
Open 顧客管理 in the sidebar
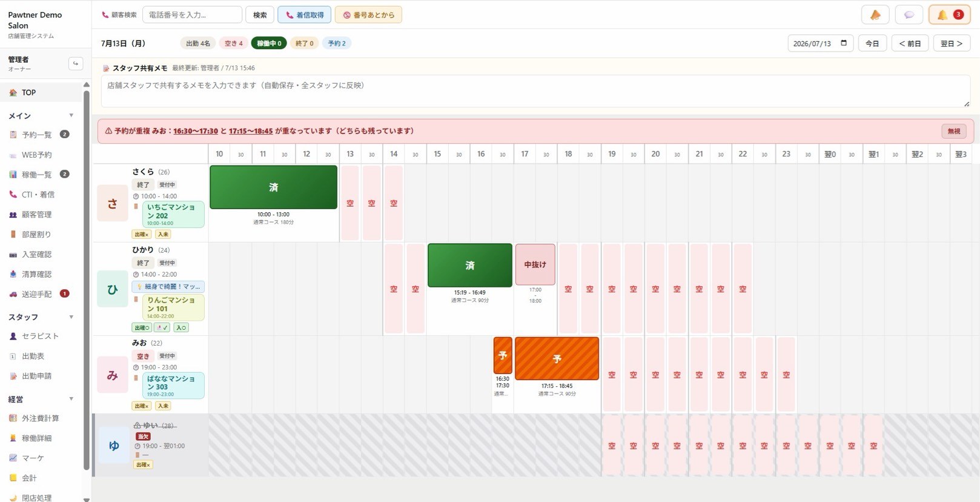(x=41, y=215)
